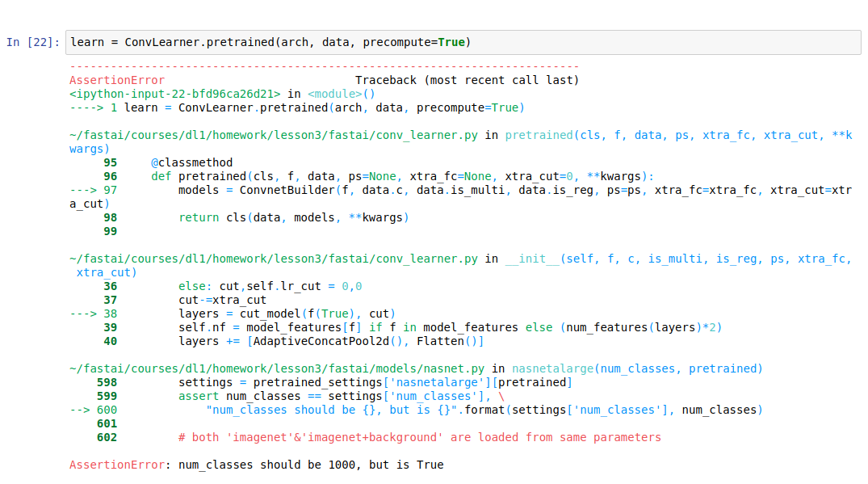Click the word True in the input cell
The image size is (868, 484).
[451, 42]
